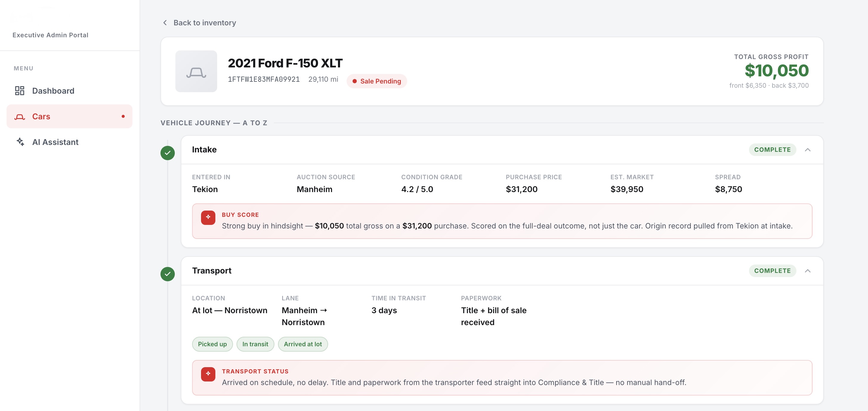Open AI Assistant menu item

click(69, 142)
